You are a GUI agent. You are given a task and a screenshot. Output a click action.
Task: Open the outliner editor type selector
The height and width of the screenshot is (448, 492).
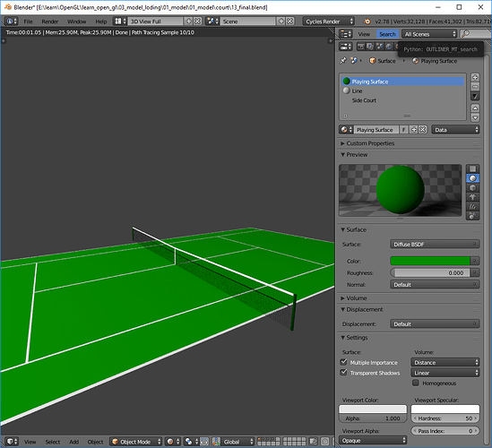[347, 34]
